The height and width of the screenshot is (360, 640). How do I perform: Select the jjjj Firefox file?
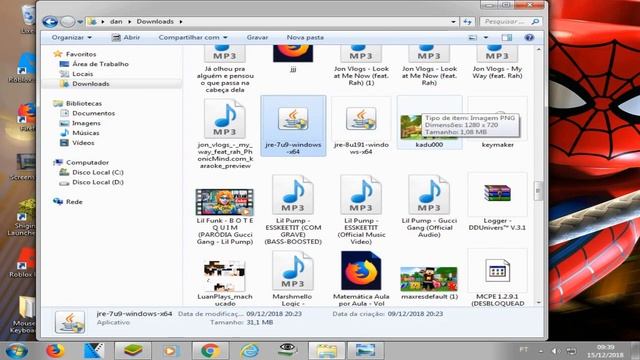(293, 60)
